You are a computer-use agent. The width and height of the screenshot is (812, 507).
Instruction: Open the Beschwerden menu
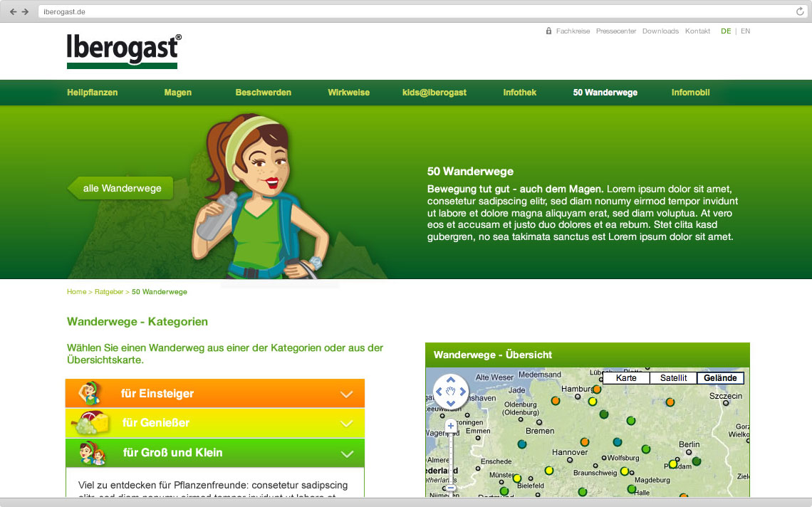point(263,93)
